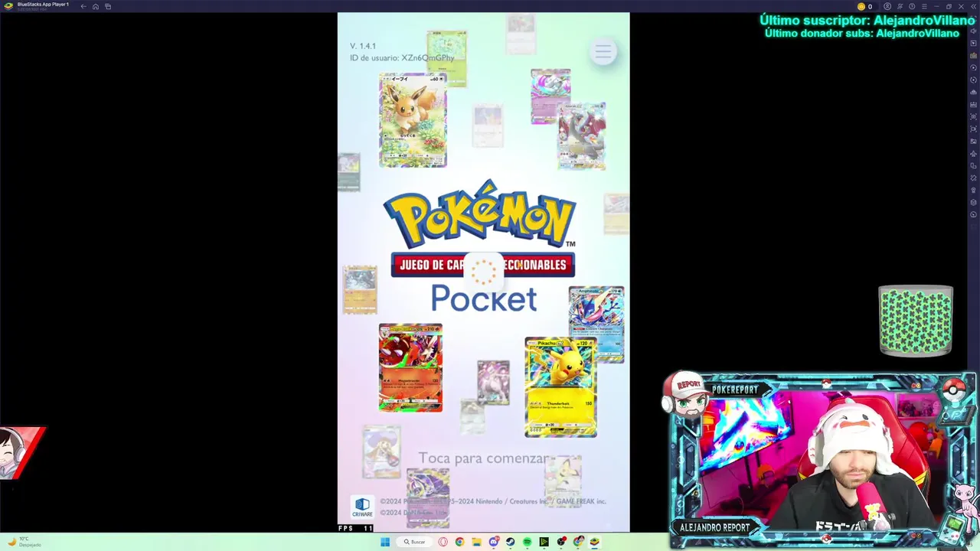Screen dimensions: 980x551
Task: Open Google Chrome from the taskbar
Action: coord(459,542)
